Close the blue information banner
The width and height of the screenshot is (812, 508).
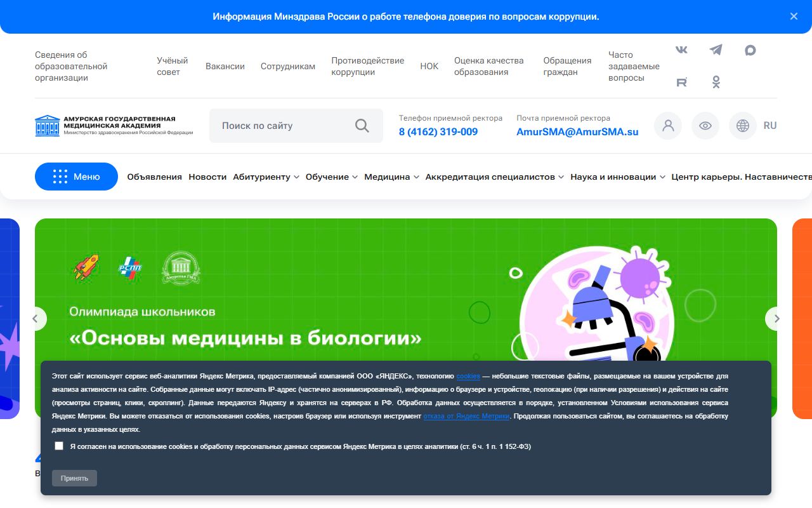[x=794, y=17]
